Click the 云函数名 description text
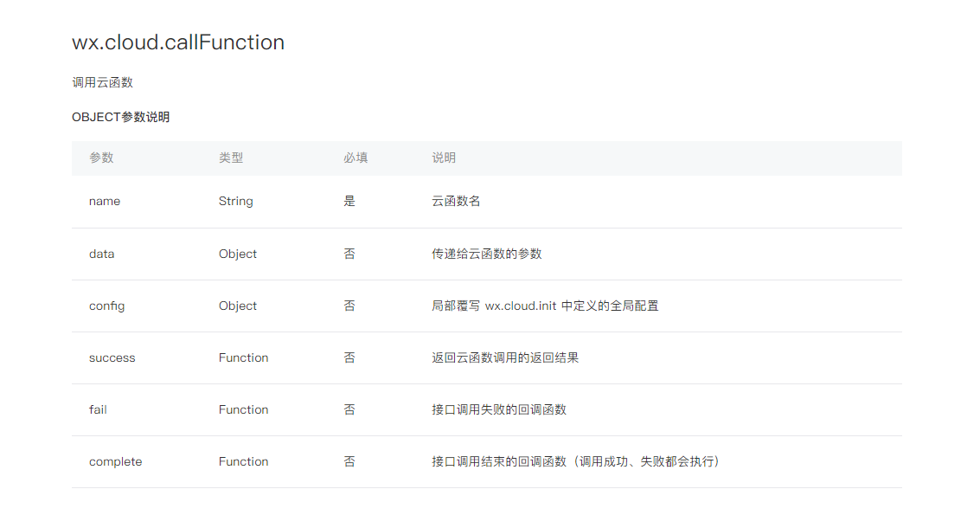This screenshot has height=515, width=980. point(456,201)
